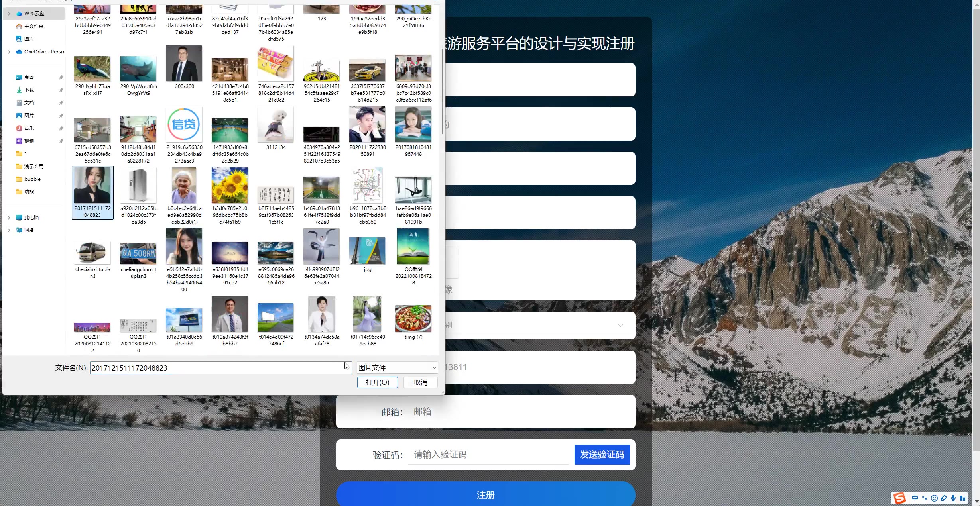Click the Sogou input method logo icon

point(899,498)
